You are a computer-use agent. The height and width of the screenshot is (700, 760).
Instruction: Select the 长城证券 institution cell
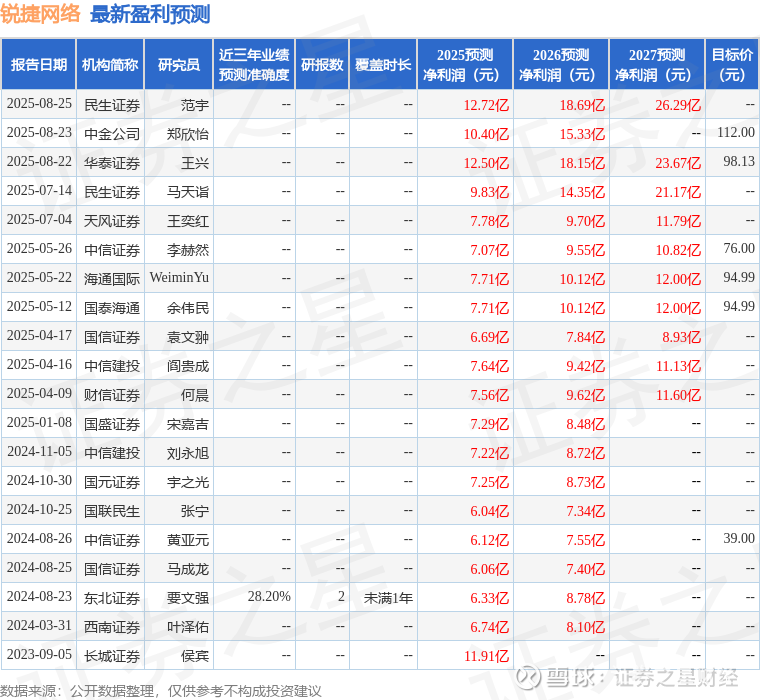click(x=112, y=656)
